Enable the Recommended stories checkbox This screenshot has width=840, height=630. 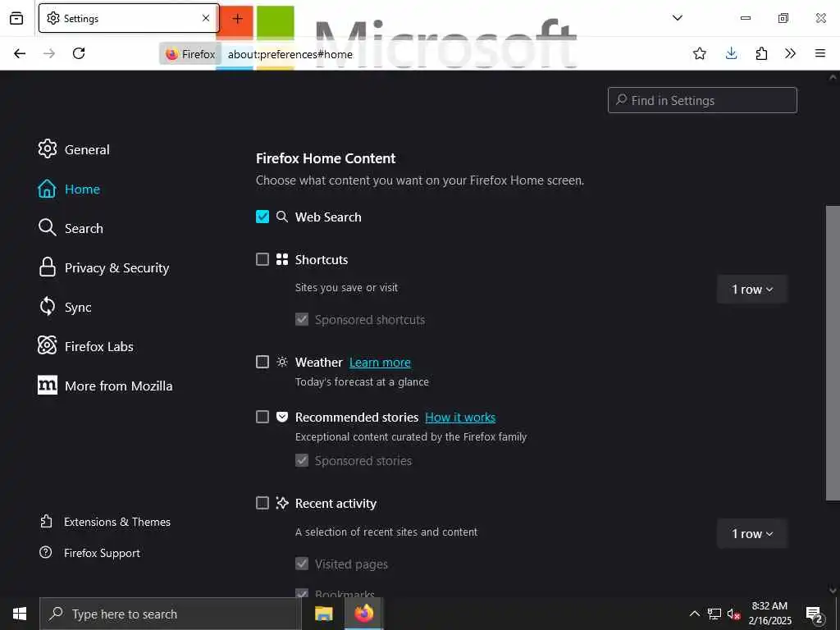[x=262, y=417]
